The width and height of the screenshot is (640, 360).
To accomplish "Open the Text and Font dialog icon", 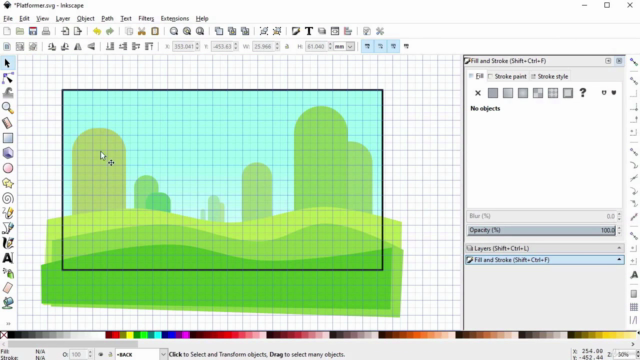I will pos(309,31).
